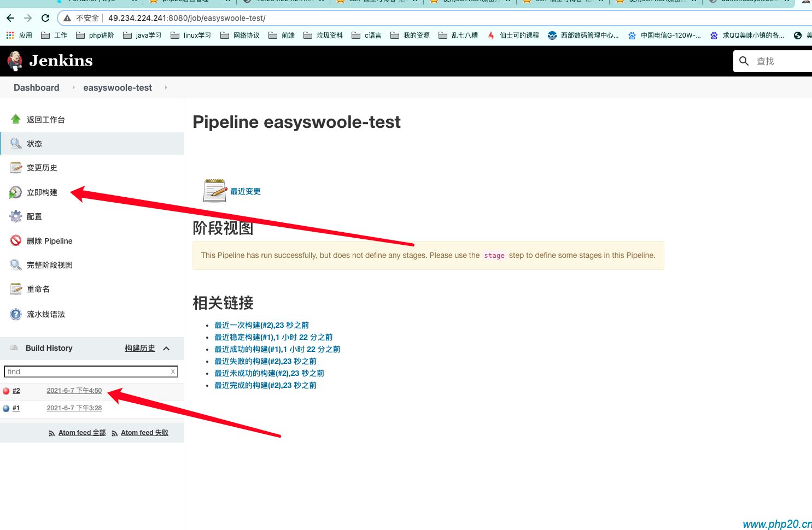The height and width of the screenshot is (530, 812).
Task: Select 重命名 in the sidebar
Action: pos(38,289)
